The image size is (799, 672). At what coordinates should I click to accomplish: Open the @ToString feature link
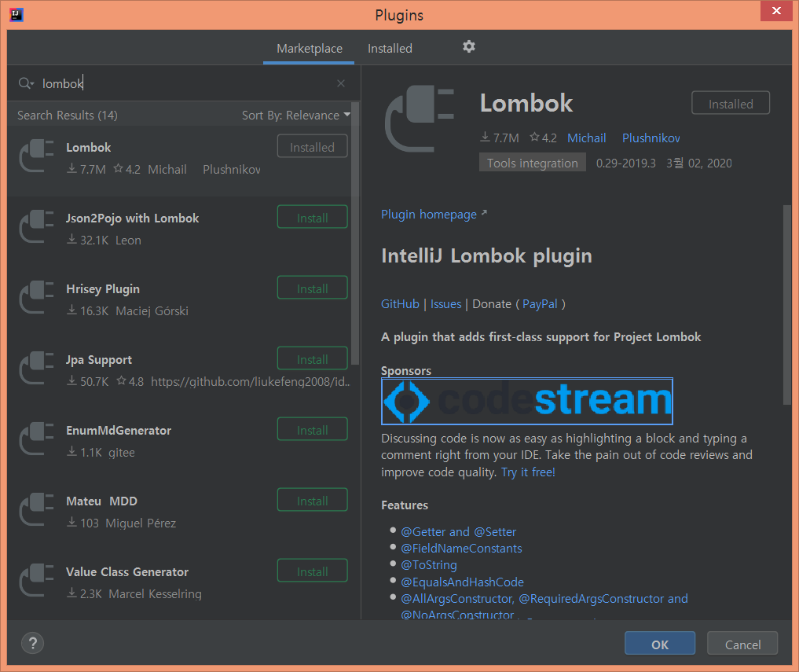[428, 565]
